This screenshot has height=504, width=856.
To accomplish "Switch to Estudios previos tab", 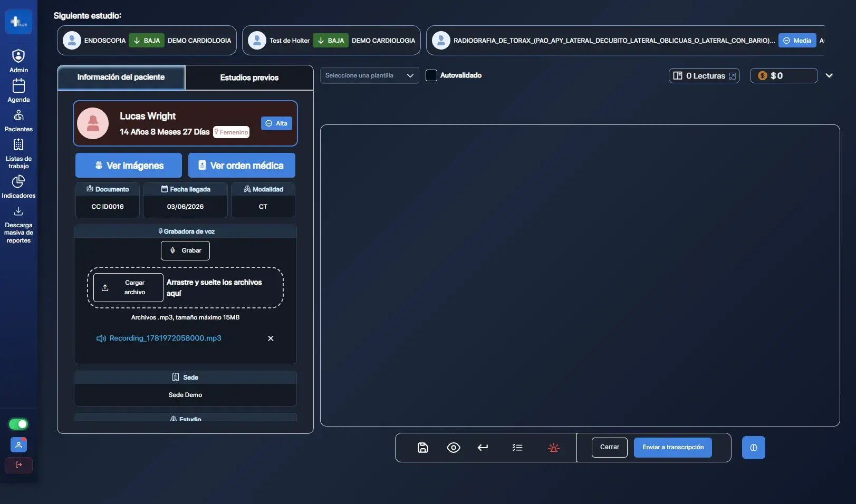I will pyautogui.click(x=249, y=77).
